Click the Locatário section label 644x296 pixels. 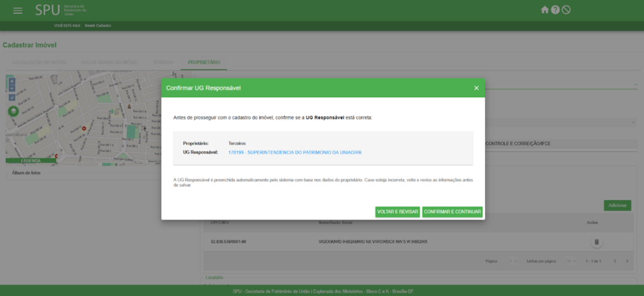pos(214,278)
